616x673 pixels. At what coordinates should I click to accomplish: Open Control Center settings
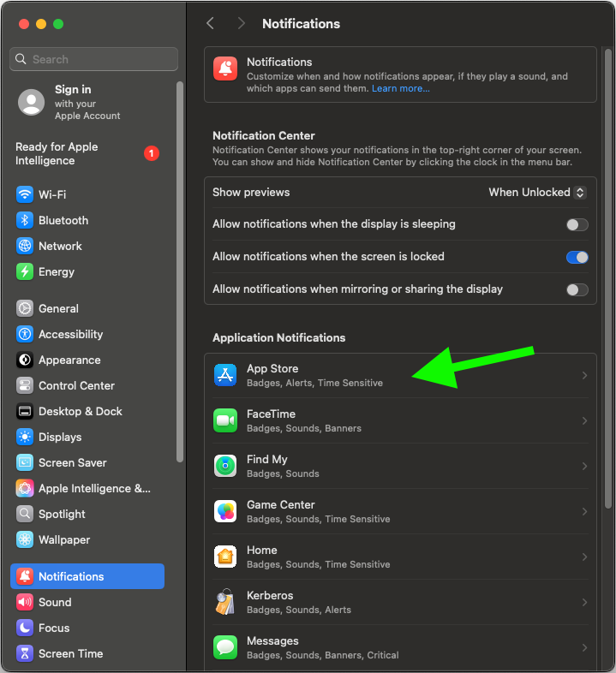[87, 386]
